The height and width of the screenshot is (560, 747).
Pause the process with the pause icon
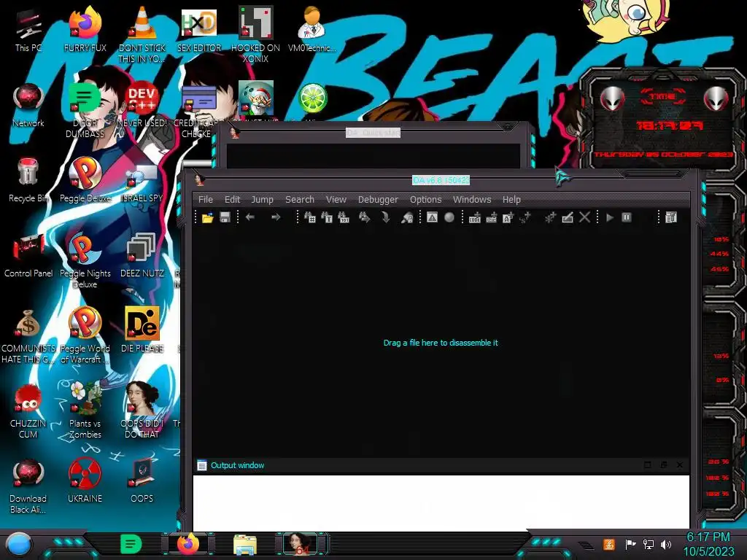point(627,217)
